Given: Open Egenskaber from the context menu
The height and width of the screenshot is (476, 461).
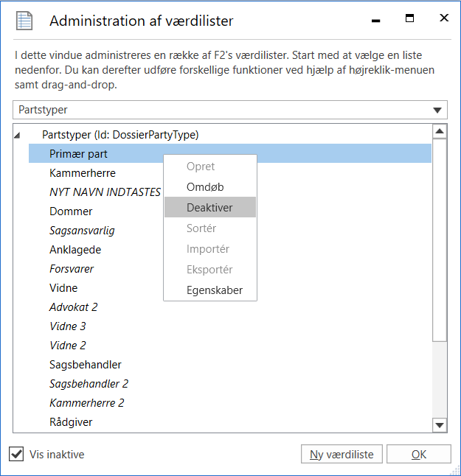Looking at the screenshot, I should [214, 290].
